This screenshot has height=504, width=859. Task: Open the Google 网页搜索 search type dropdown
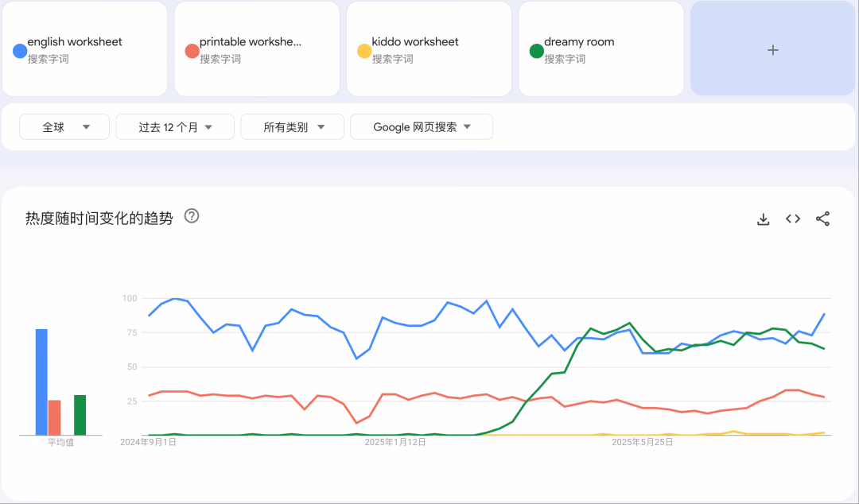[422, 127]
